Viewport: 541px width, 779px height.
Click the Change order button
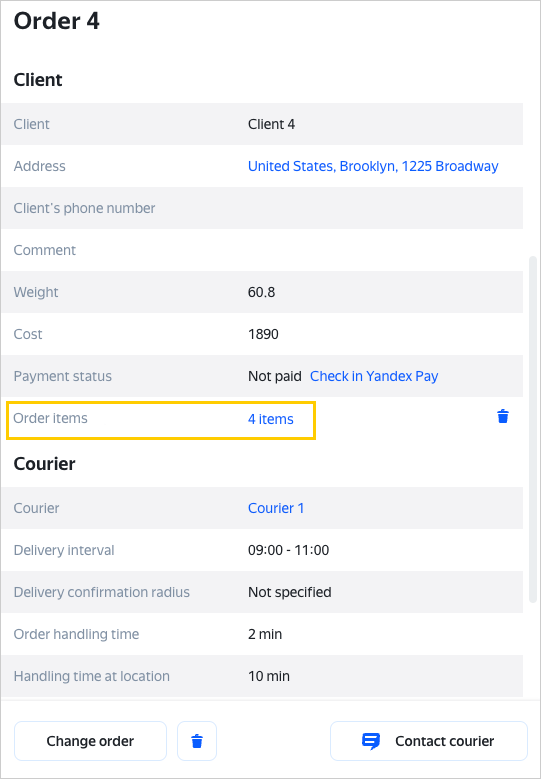coord(90,741)
